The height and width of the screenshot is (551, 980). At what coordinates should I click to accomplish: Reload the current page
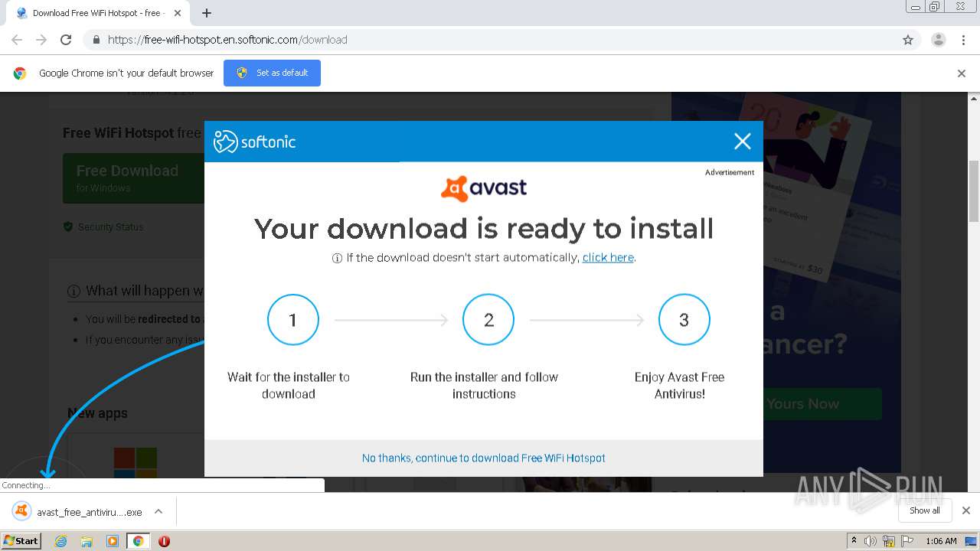point(66,40)
